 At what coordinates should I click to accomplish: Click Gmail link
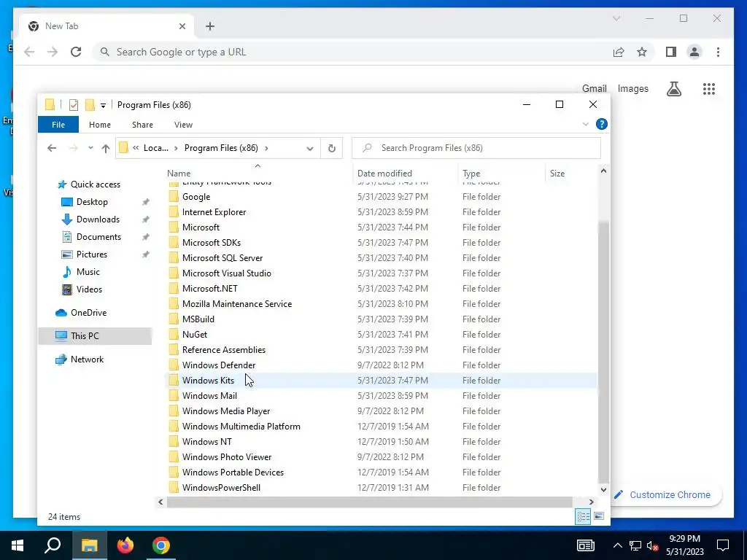click(x=594, y=88)
